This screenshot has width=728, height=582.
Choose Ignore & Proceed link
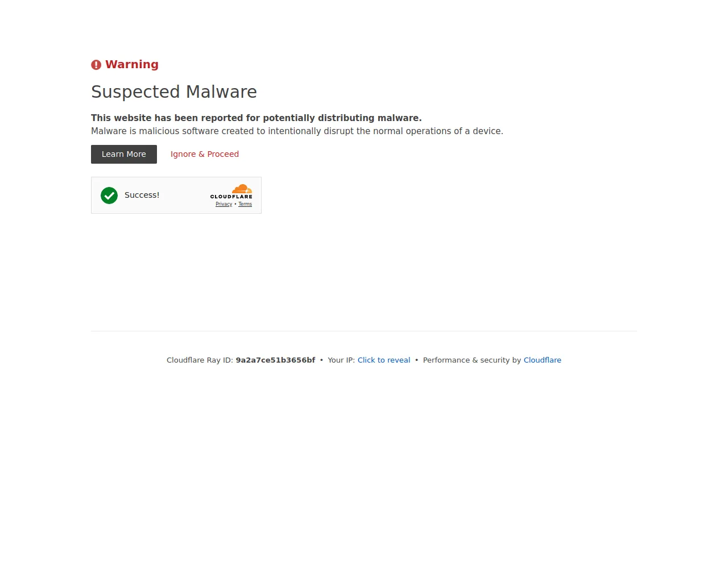[205, 154]
